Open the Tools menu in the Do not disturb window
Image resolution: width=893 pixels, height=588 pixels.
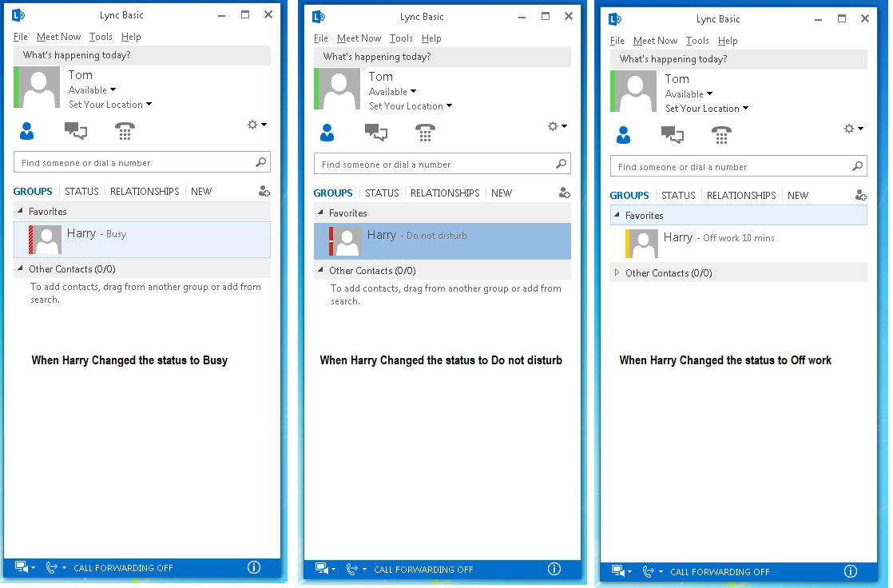pyautogui.click(x=401, y=38)
